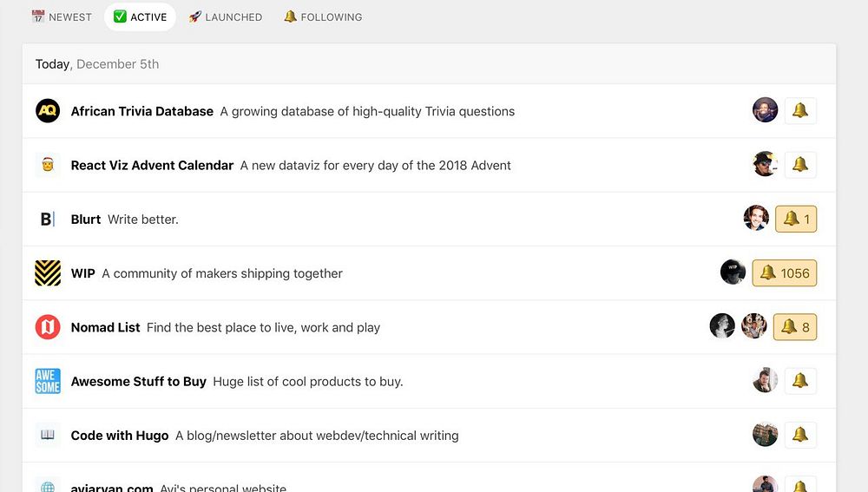
Task: Click the Code with Hugo book icon
Action: coord(48,435)
